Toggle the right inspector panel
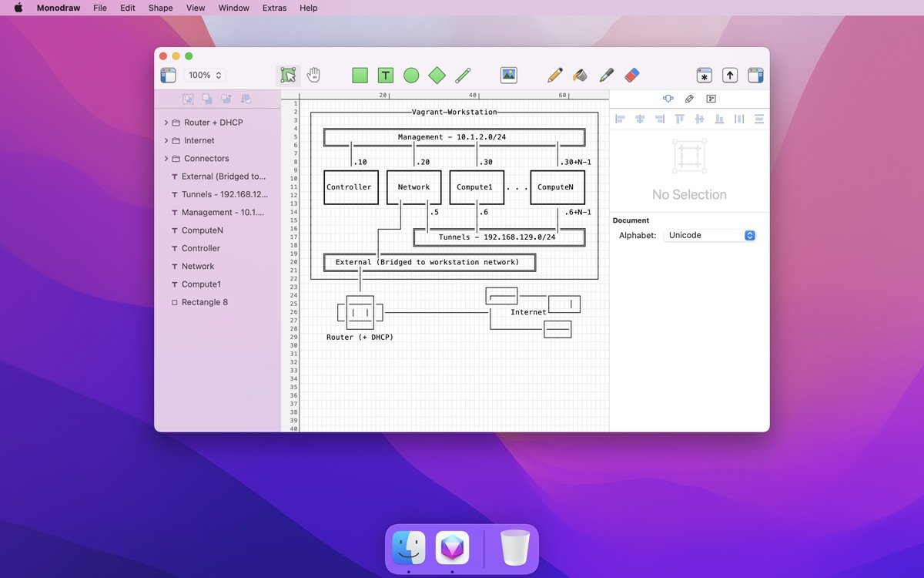 tap(755, 76)
